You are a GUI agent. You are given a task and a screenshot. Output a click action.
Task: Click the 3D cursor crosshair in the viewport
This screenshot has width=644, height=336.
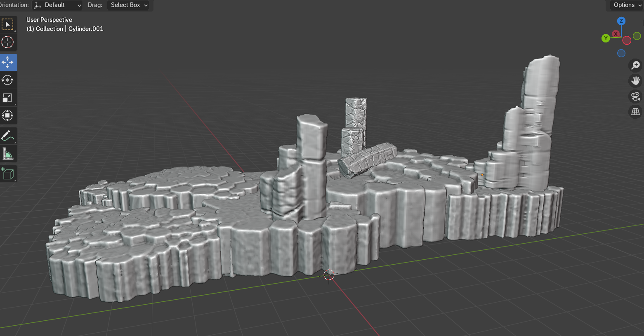329,275
